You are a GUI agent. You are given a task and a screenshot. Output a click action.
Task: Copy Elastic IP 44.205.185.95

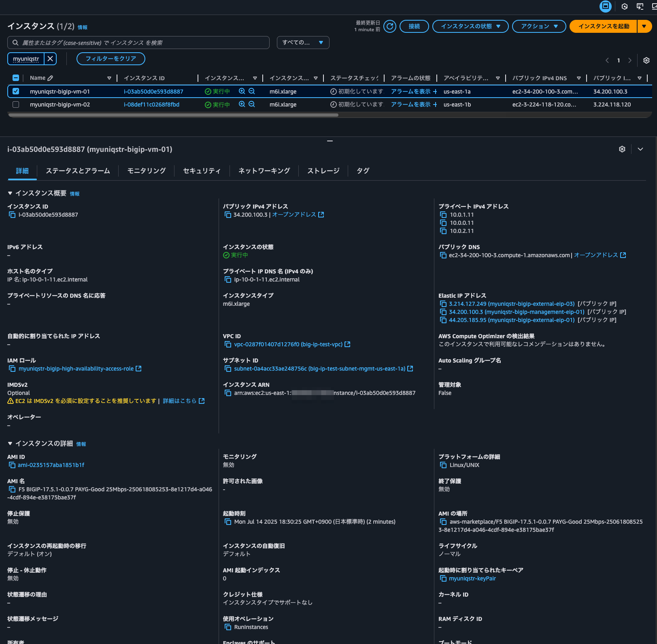pyautogui.click(x=443, y=320)
